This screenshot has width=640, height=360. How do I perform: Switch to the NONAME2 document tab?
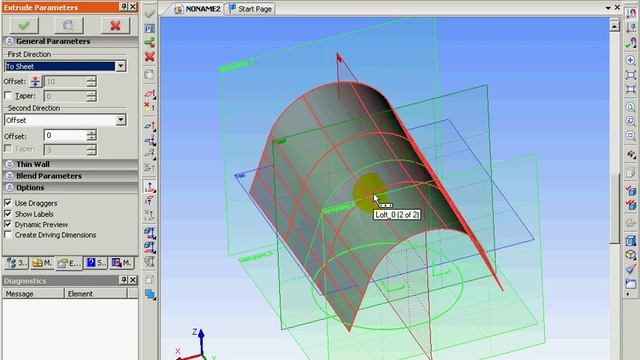point(198,9)
